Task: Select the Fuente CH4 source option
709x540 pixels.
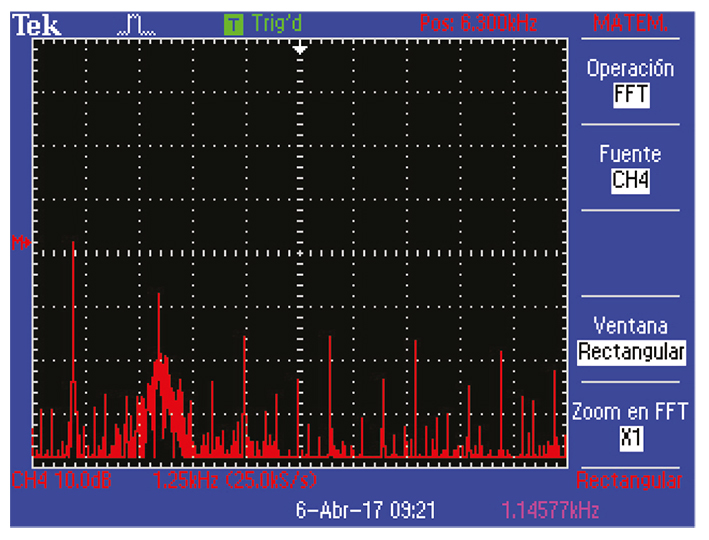Action: [630, 167]
